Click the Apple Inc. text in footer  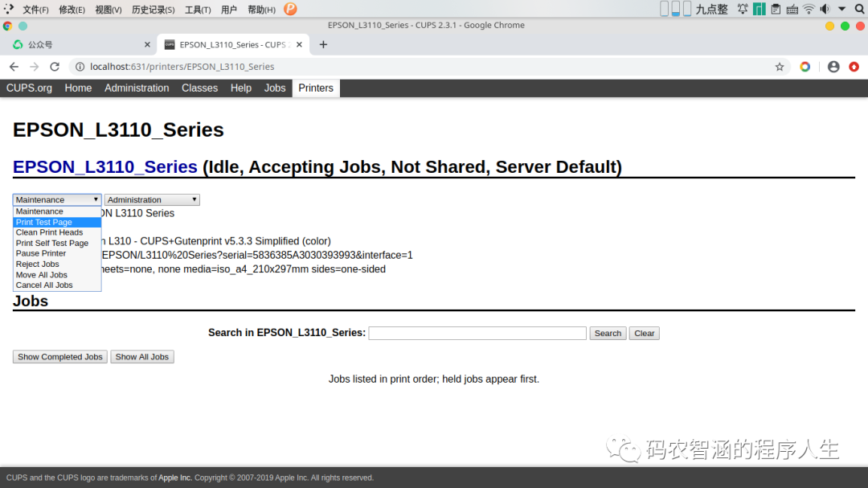pyautogui.click(x=175, y=478)
